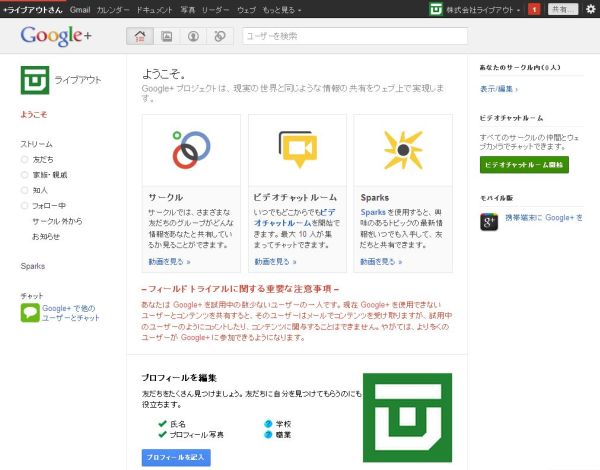
Task: Click the red notification count box
Action: click(x=534, y=9)
